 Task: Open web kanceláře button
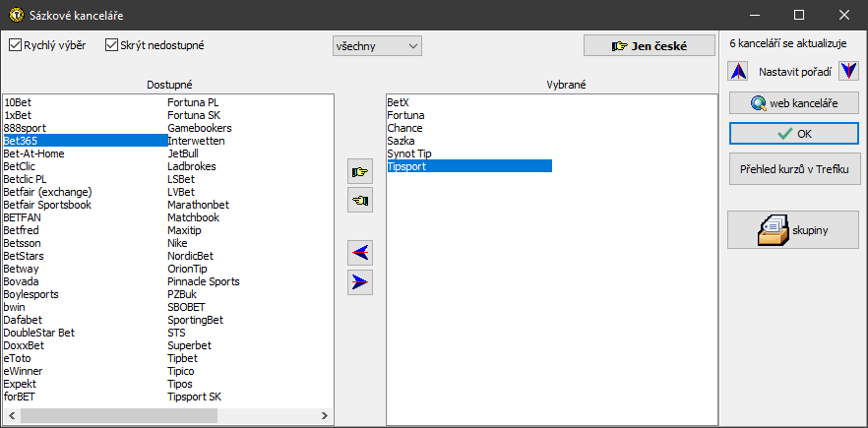point(793,103)
